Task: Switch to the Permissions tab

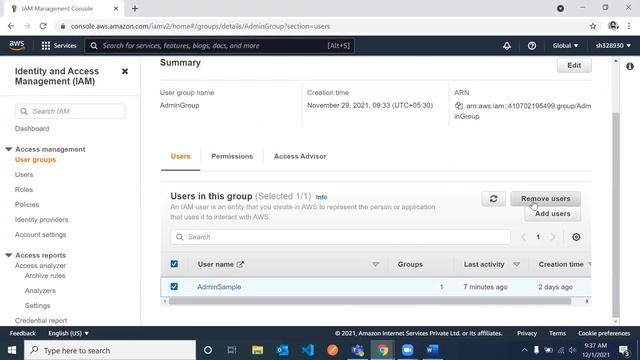Action: (232, 156)
